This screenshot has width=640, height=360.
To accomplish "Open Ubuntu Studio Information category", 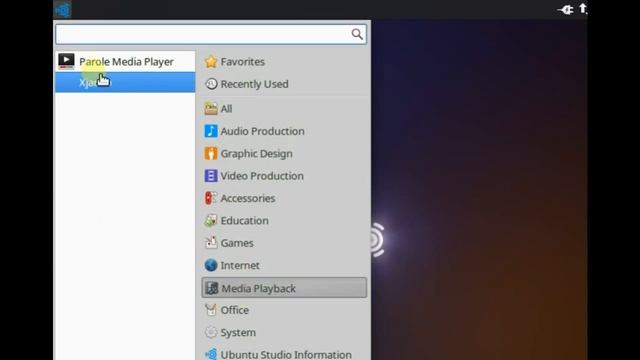I will (284, 353).
